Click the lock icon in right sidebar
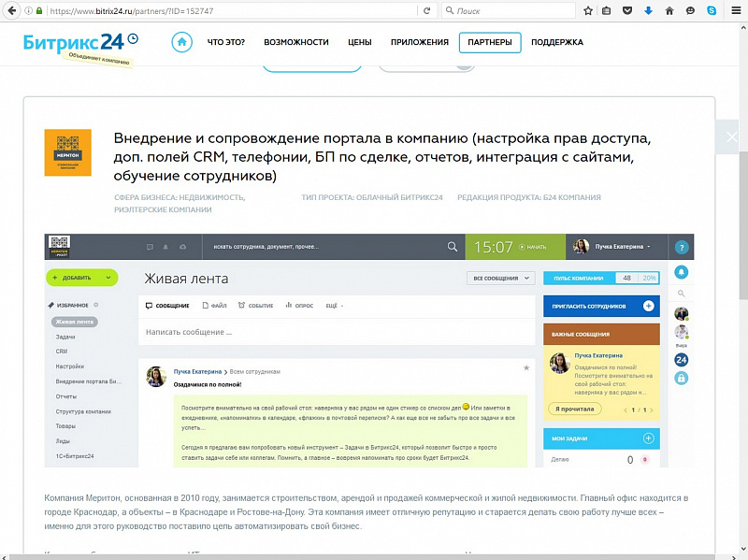748x560 pixels. 682,379
